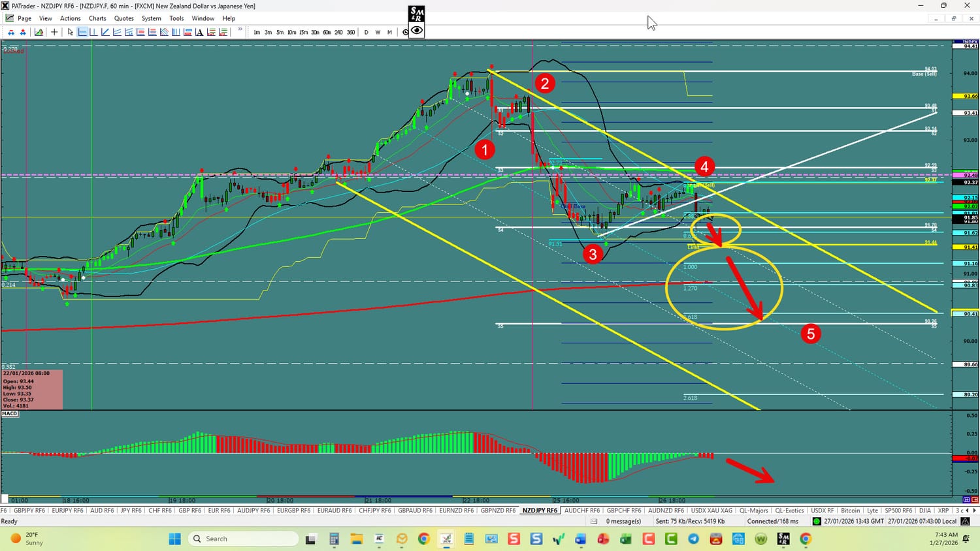The image size is (980, 551).
Task: Show more symbol tabs with right arrow
Action: pyautogui.click(x=974, y=511)
